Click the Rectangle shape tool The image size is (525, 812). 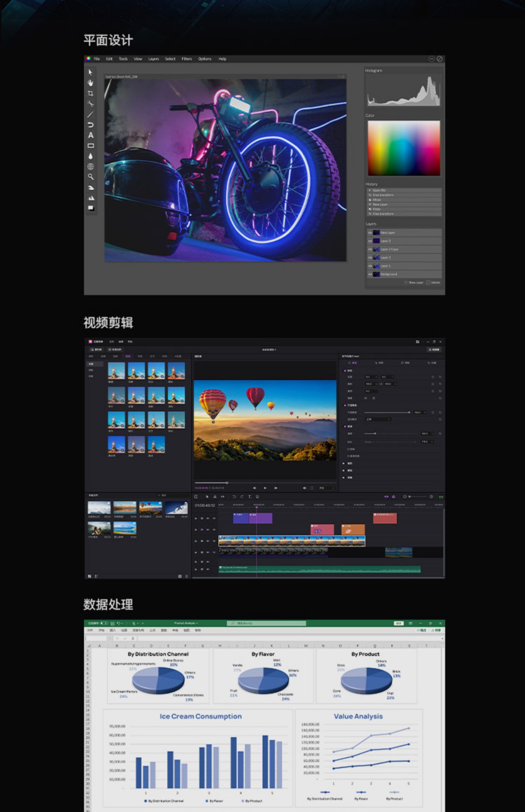pos(90,145)
